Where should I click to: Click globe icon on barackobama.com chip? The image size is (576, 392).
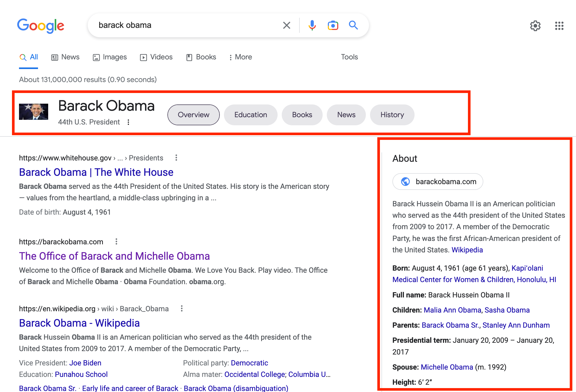point(405,181)
